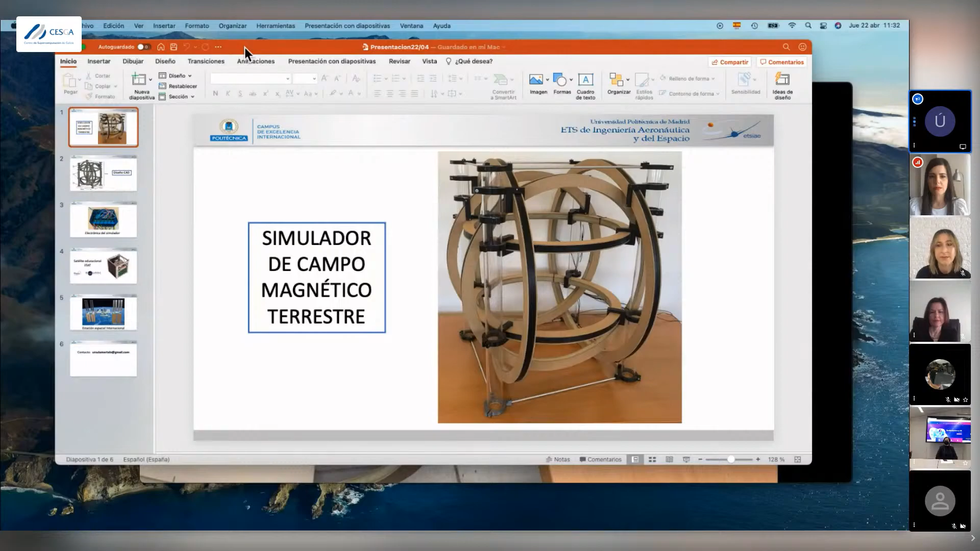This screenshot has height=551, width=980.
Task: Start slideshow view from status bar
Action: tap(687, 460)
